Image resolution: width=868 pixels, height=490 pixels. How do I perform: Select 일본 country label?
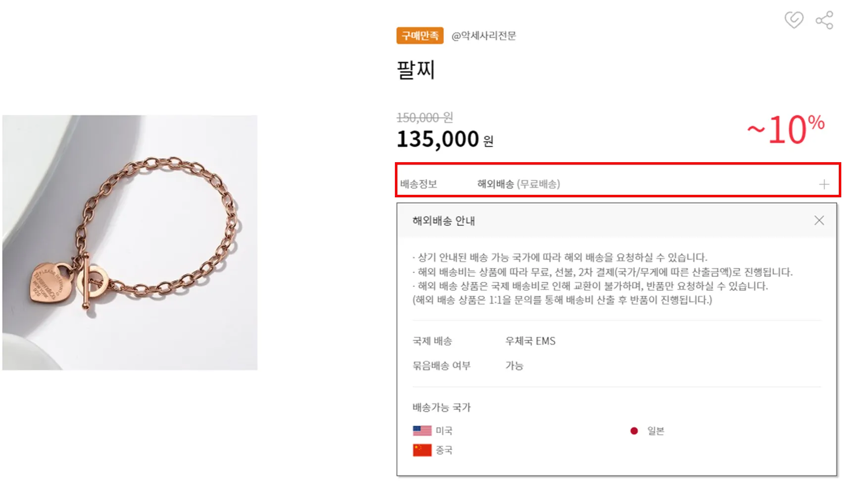coord(656,431)
